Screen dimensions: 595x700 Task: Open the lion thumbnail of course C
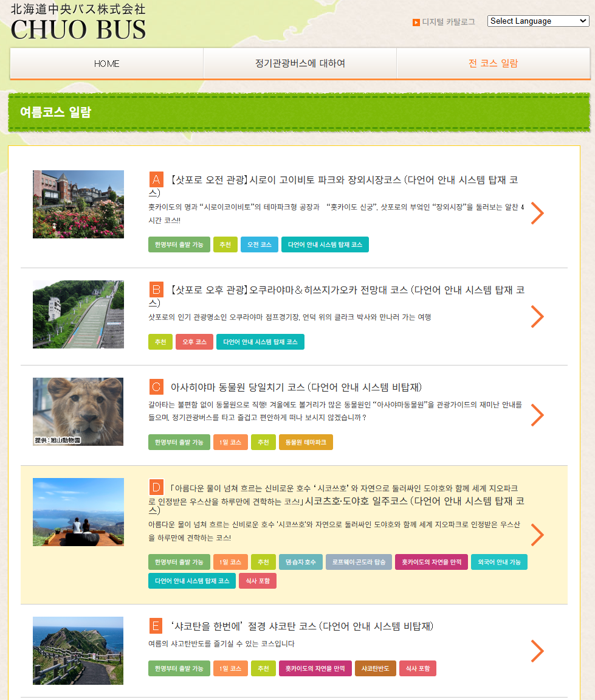[x=78, y=412]
